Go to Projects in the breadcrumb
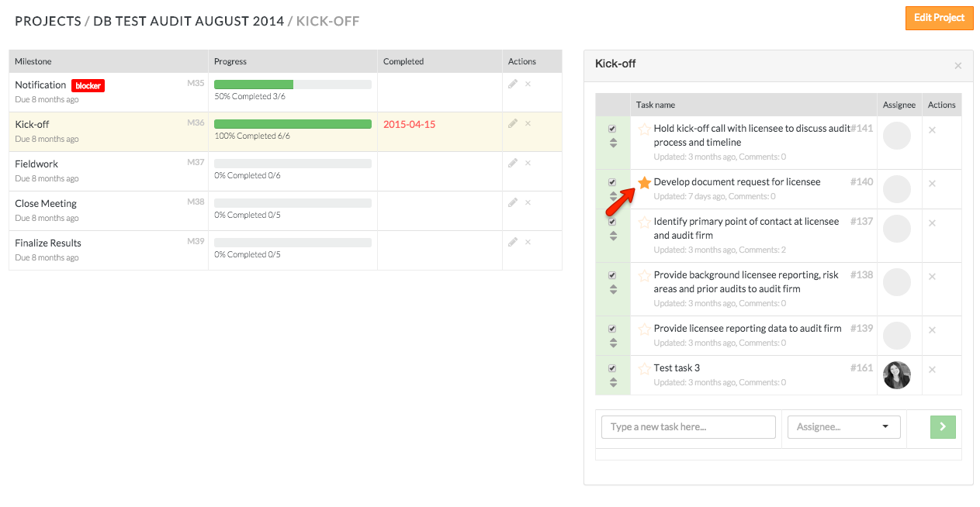Screen dimensions: 980x507 tap(48, 21)
